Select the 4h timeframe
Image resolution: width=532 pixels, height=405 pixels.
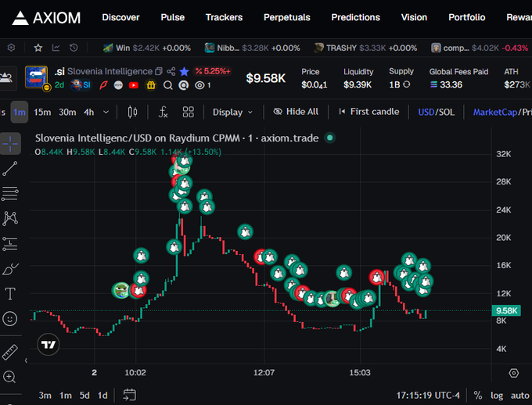click(x=89, y=112)
